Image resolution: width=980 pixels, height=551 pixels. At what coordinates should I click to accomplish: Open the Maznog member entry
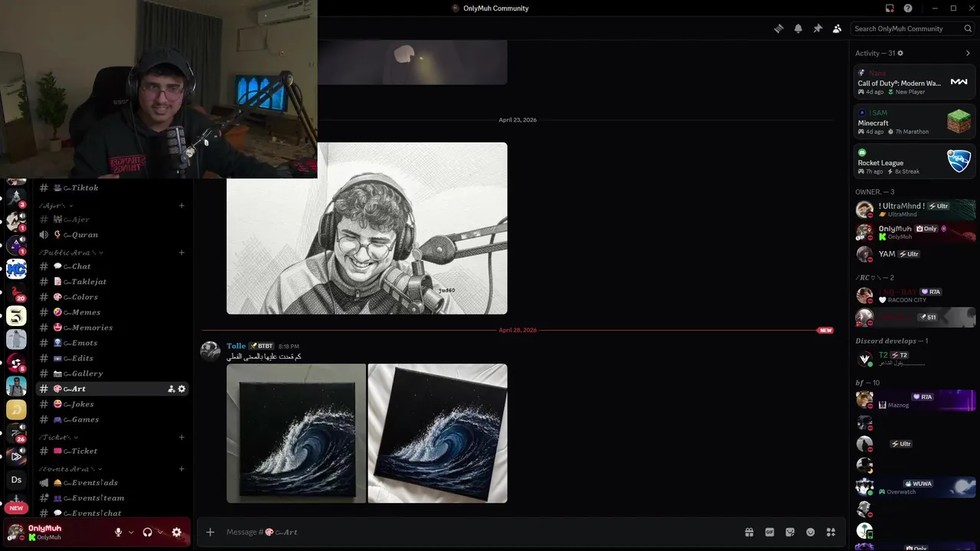tap(915, 400)
